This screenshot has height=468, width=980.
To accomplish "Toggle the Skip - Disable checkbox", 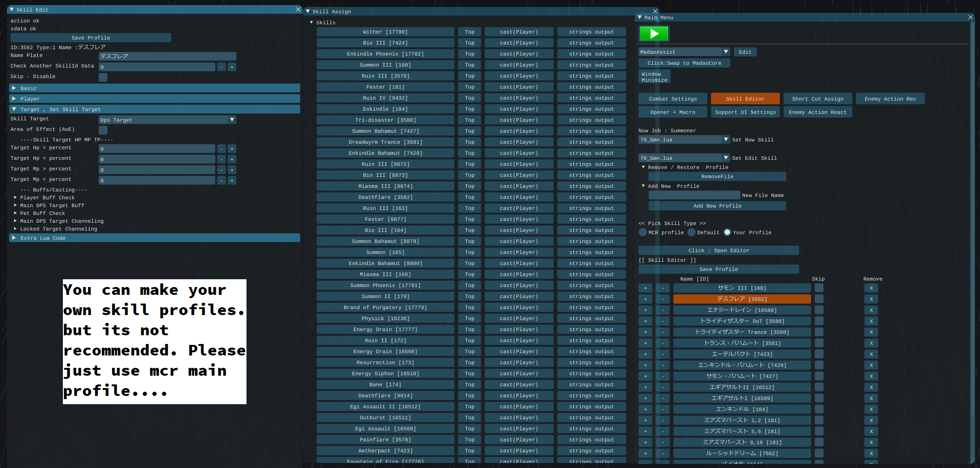I will tap(103, 77).
